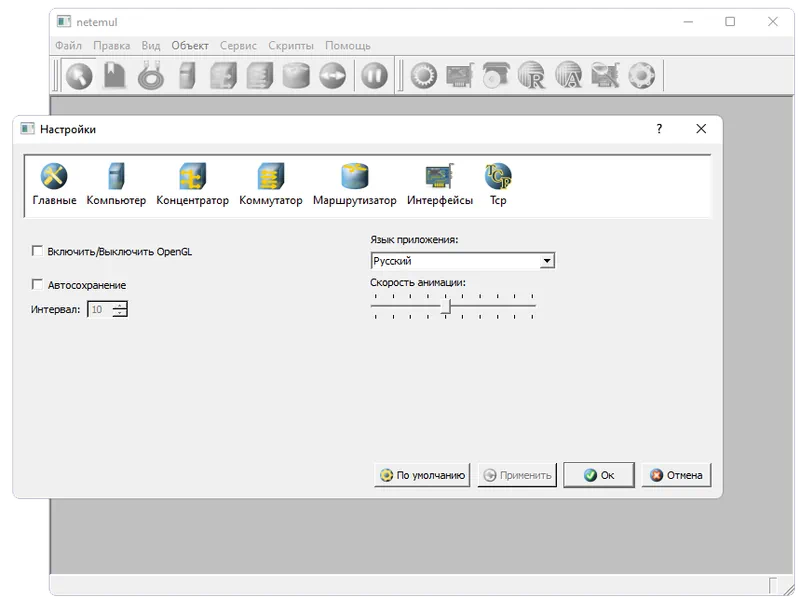Open the Маршрутизатор settings category
Screen dimensions: 800x600
(355, 185)
